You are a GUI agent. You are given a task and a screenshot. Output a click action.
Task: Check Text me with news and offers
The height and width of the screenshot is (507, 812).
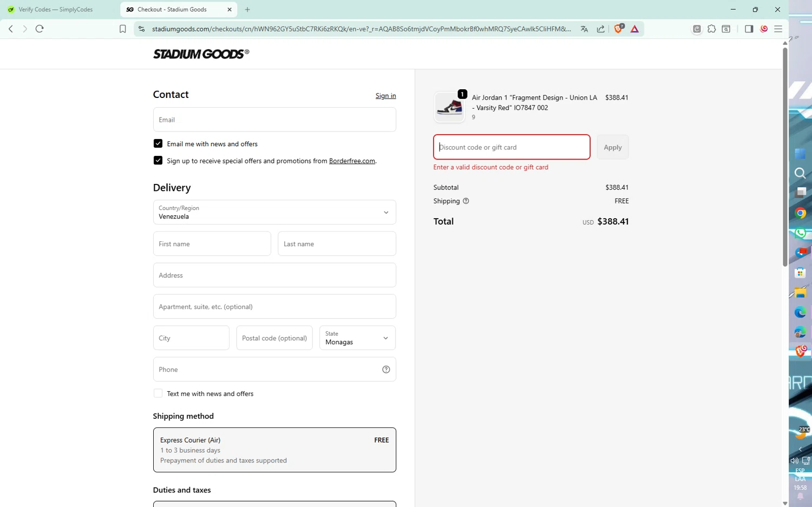[x=158, y=393]
